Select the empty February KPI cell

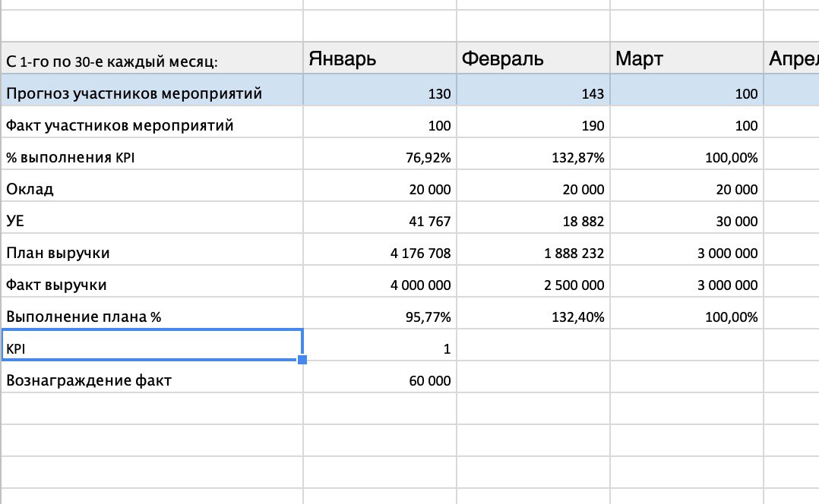pyautogui.click(x=533, y=348)
